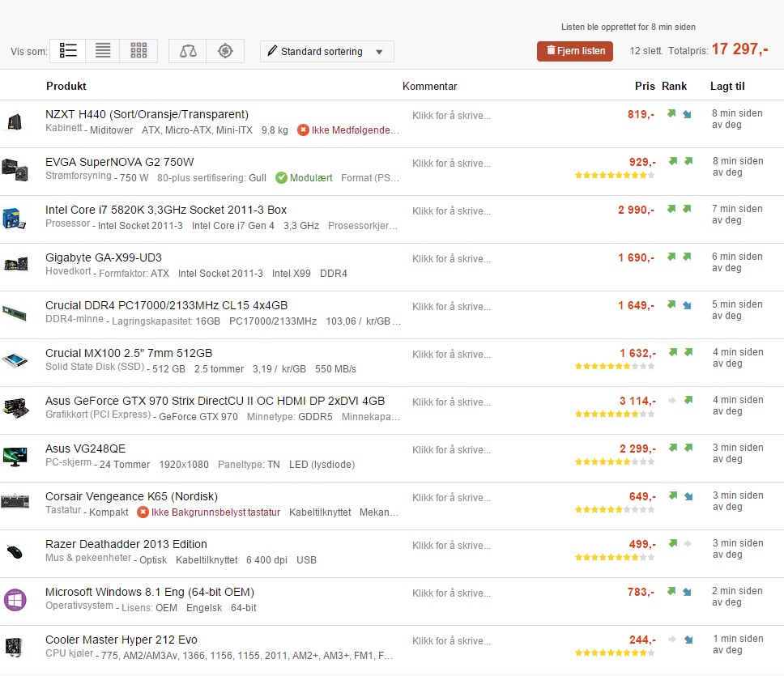Click first green rank arrow for EVGA SuperNOVA
The image size is (784, 676).
tap(673, 161)
